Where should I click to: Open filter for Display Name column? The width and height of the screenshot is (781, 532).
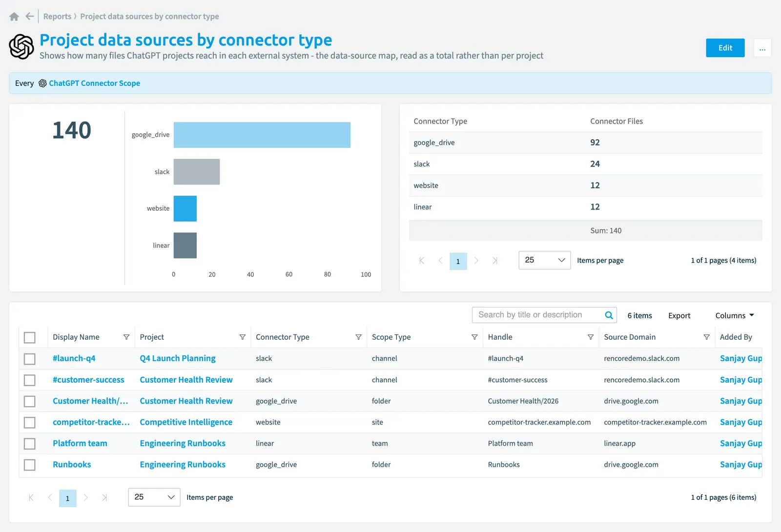click(126, 337)
